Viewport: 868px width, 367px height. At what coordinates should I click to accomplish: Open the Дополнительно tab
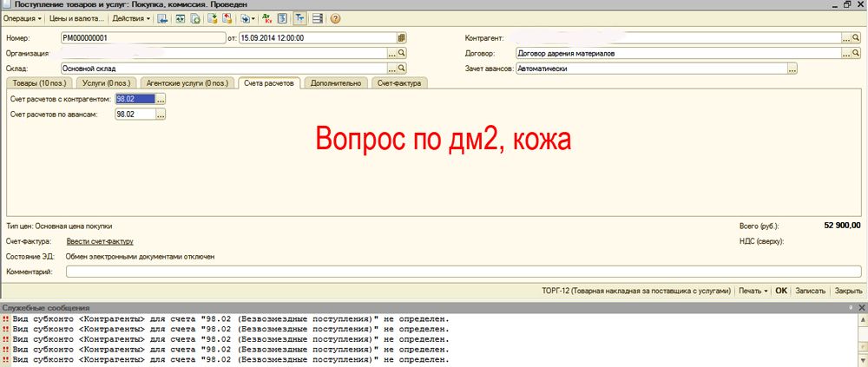coord(335,83)
